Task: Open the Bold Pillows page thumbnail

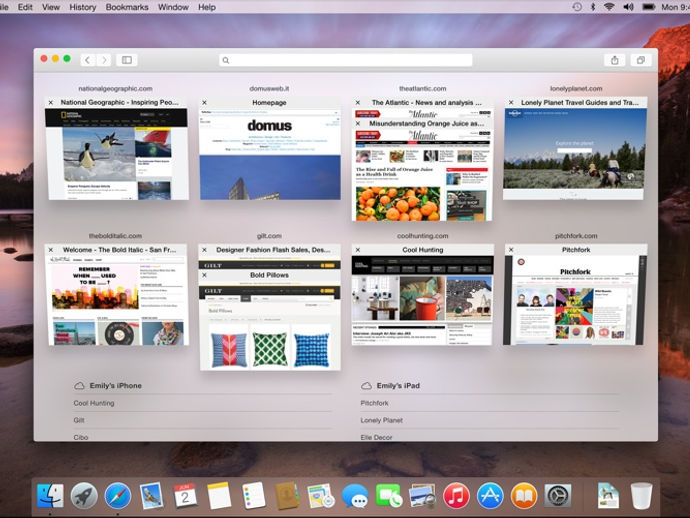Action: 270,326
